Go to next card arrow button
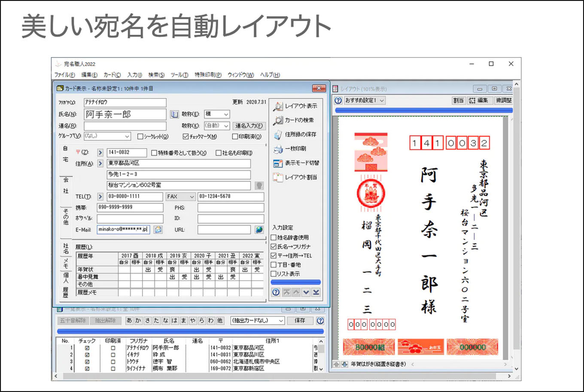 (x=306, y=292)
